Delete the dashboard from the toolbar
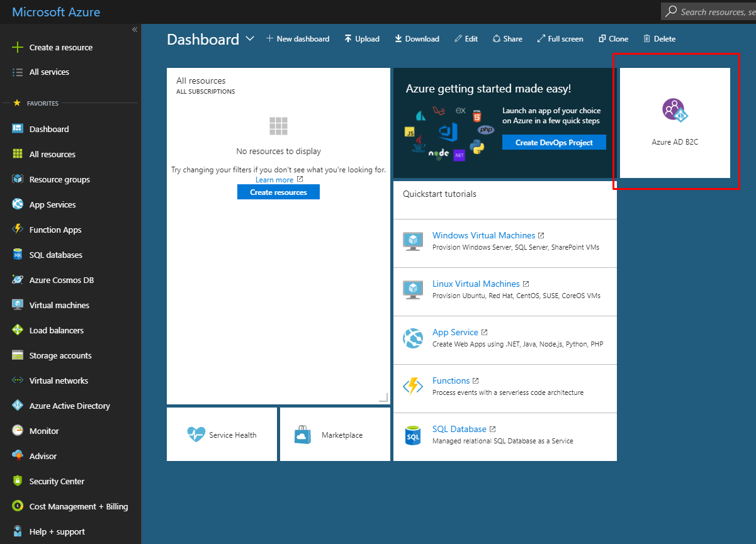This screenshot has width=756, height=544. pos(659,39)
